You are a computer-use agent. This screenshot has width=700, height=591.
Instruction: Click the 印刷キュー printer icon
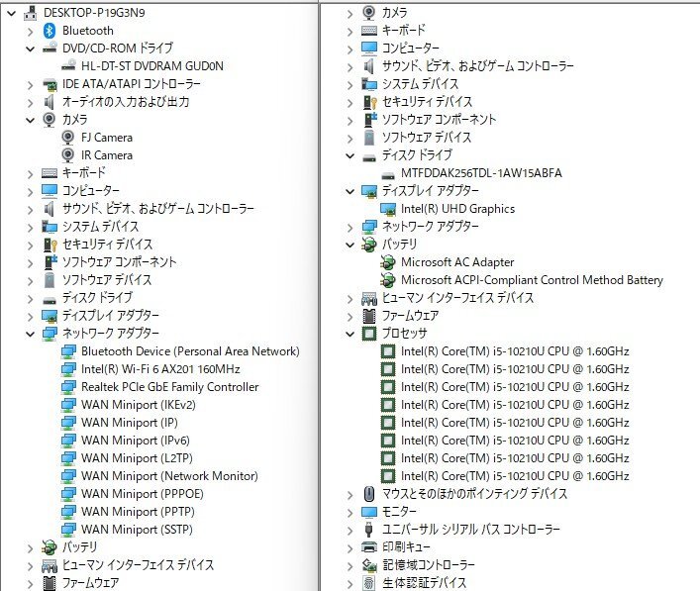[368, 546]
